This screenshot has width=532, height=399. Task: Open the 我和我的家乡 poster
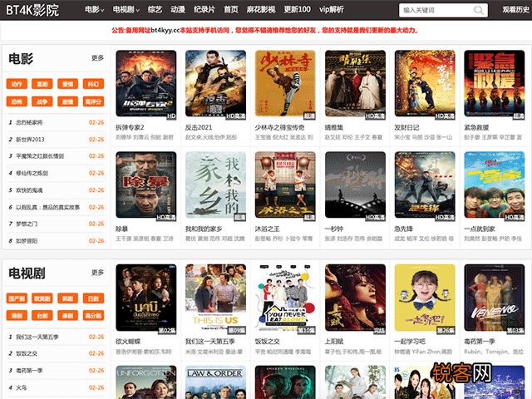215,186
